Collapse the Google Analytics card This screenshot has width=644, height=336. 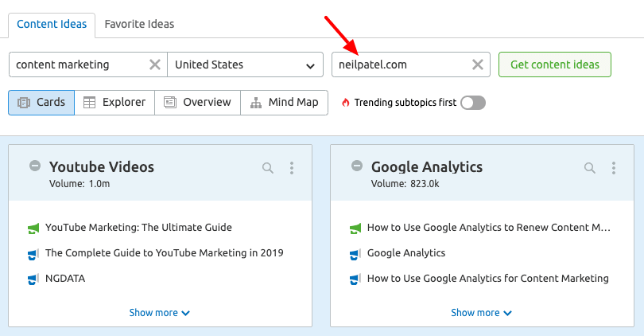[357, 166]
